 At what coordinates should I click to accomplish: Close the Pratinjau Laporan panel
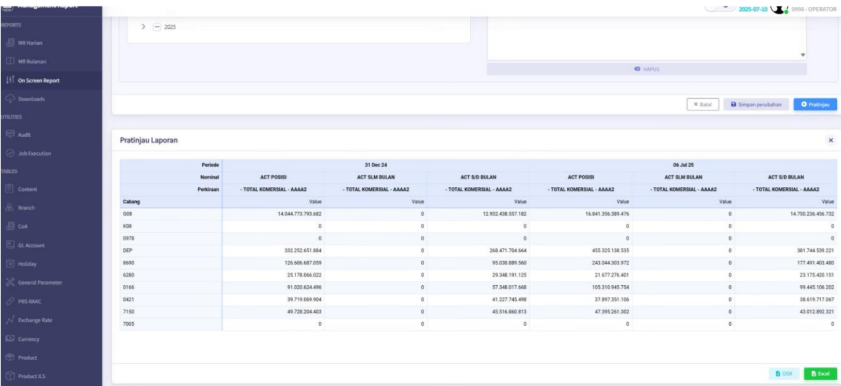click(x=831, y=140)
